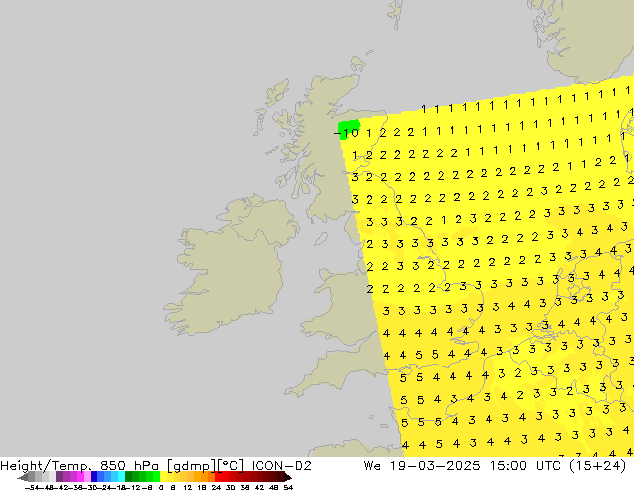Click the "UTC" timezone label
Image resolution: width=634 pixels, height=490 pixels.
548,466
